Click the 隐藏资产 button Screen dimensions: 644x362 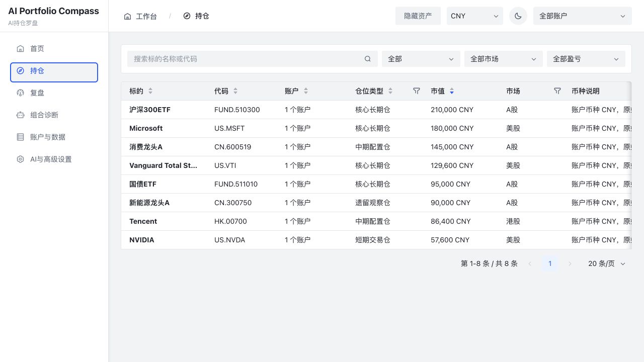coord(418,16)
